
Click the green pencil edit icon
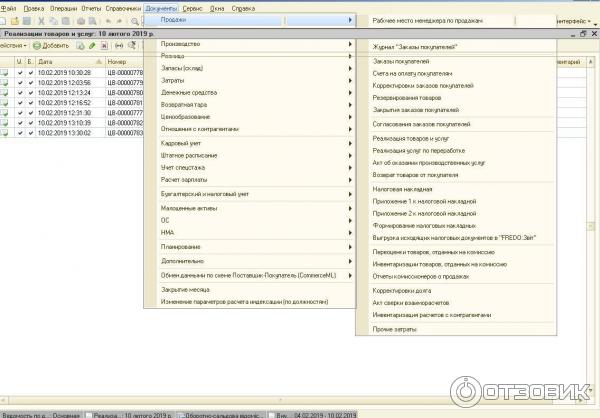92,46
